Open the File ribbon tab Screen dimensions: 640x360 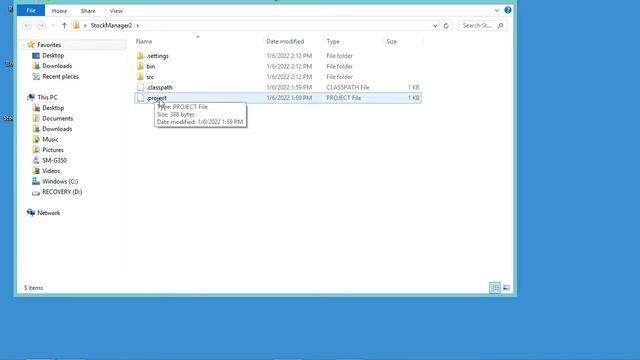[x=31, y=11]
